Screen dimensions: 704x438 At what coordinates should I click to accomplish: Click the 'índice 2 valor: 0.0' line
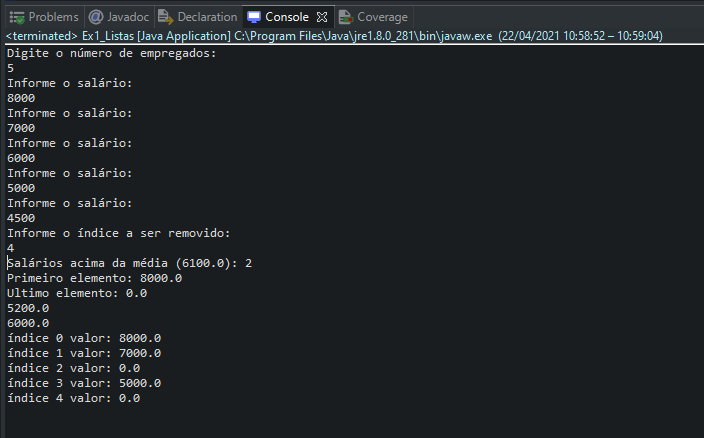click(74, 368)
